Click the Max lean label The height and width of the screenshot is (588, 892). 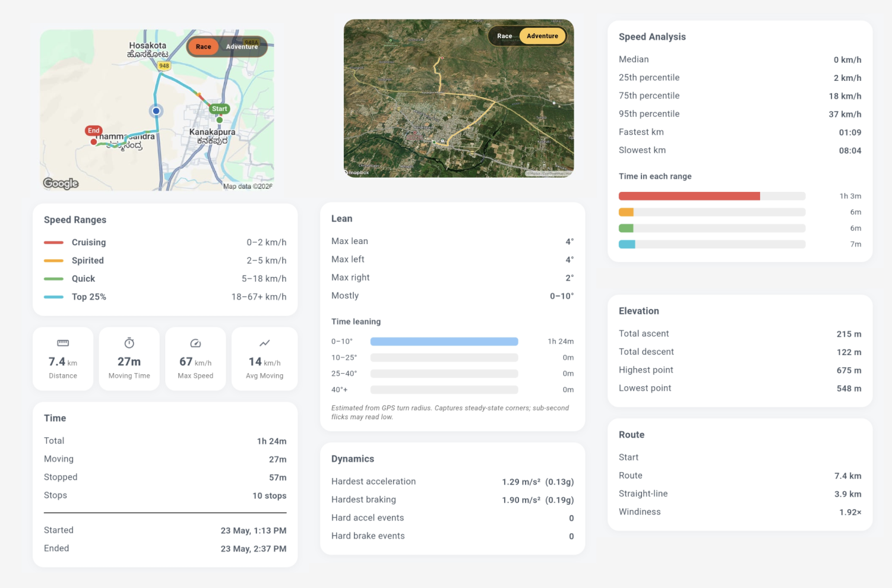(350, 241)
